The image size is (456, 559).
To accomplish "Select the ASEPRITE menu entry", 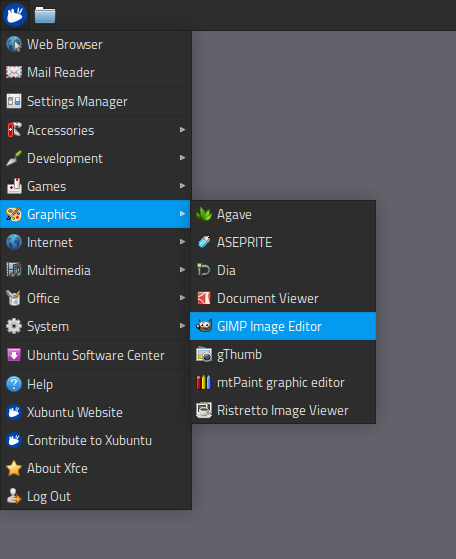I will 283,242.
